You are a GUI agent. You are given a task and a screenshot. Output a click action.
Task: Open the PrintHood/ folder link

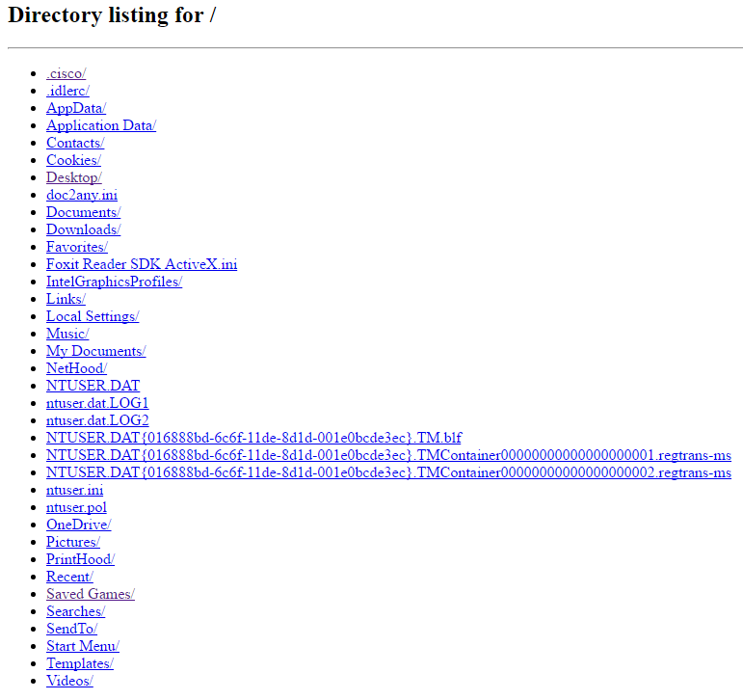pos(80,559)
